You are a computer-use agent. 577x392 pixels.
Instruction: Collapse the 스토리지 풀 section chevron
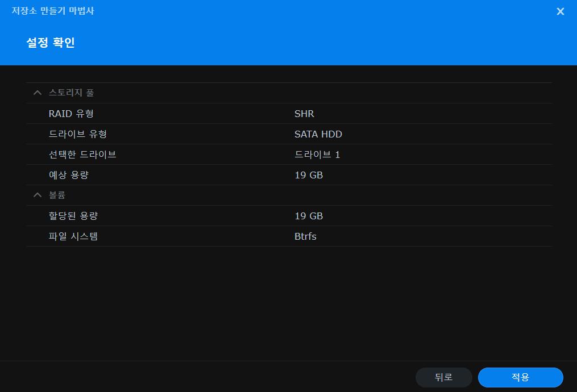[x=38, y=93]
